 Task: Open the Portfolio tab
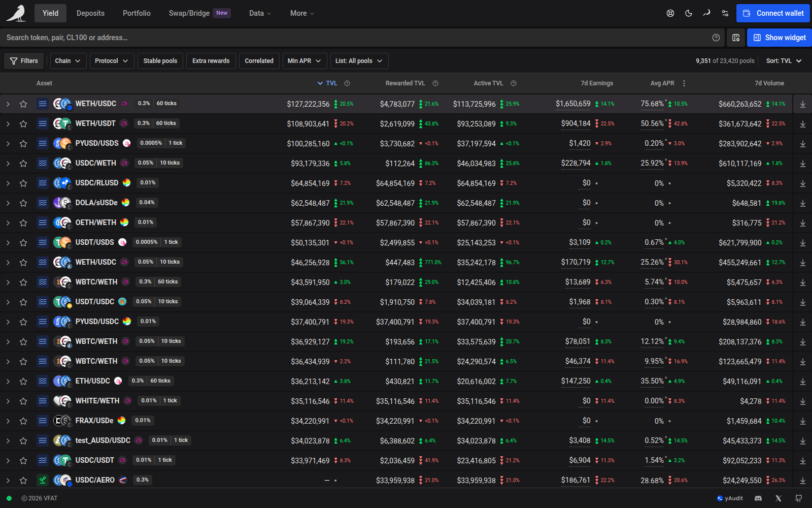[x=137, y=13]
